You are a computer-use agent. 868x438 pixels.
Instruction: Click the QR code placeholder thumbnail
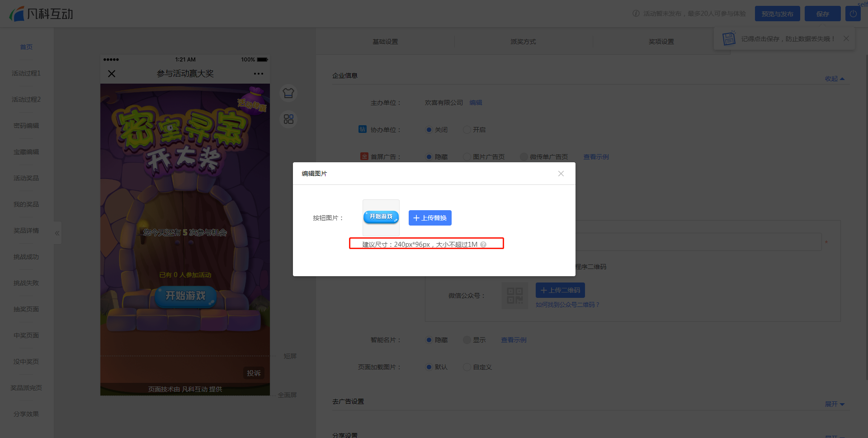pos(515,296)
